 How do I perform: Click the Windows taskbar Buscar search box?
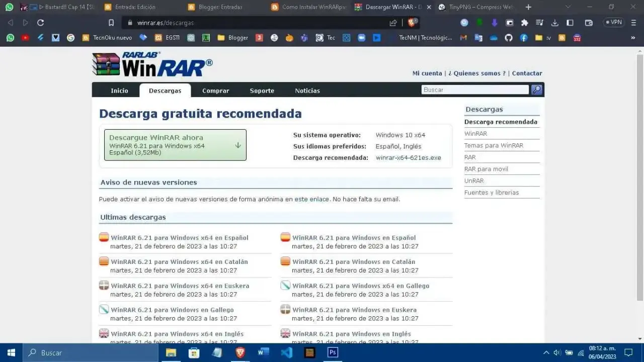coord(91,352)
